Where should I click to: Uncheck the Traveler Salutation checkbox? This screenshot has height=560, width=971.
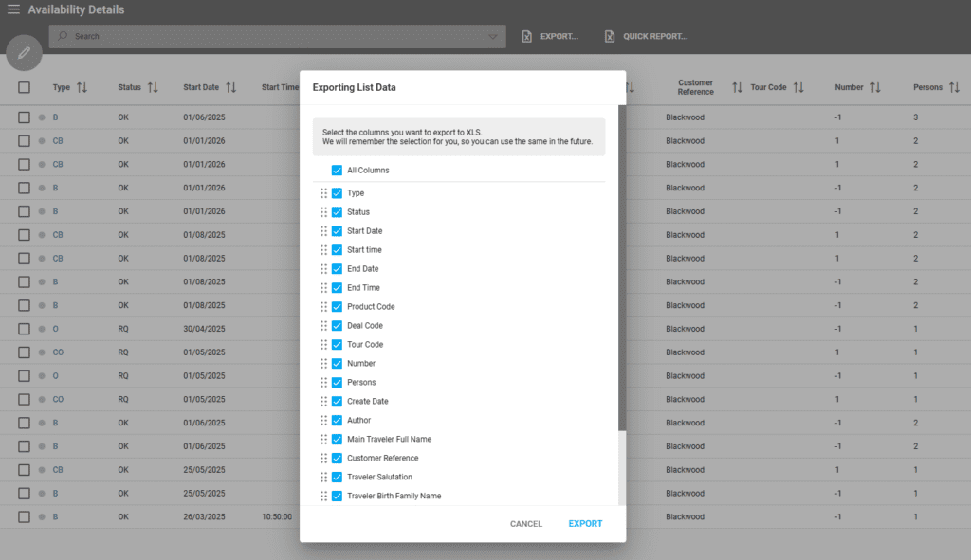click(337, 477)
